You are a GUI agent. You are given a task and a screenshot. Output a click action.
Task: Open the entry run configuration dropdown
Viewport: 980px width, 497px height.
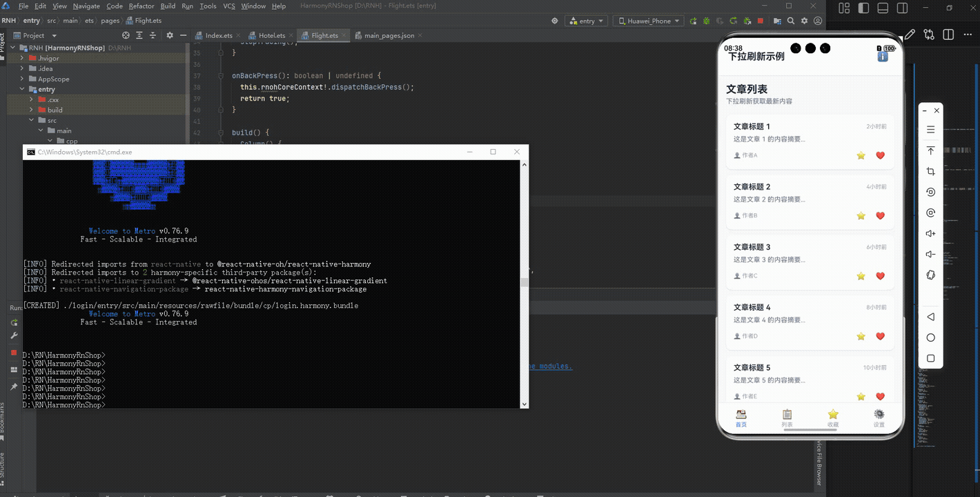tap(586, 21)
